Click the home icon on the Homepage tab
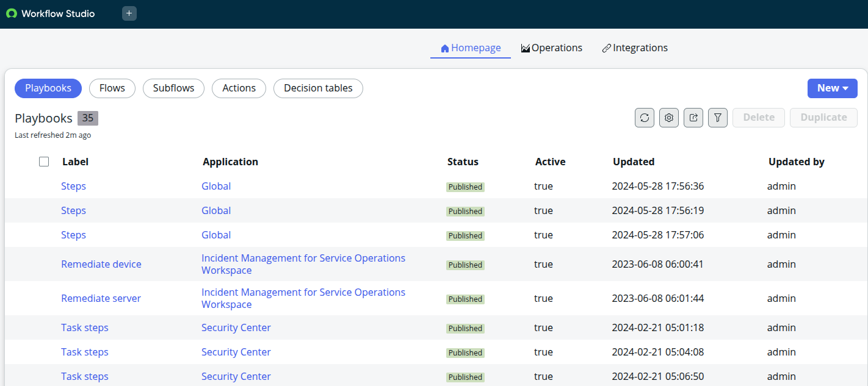 pos(444,47)
